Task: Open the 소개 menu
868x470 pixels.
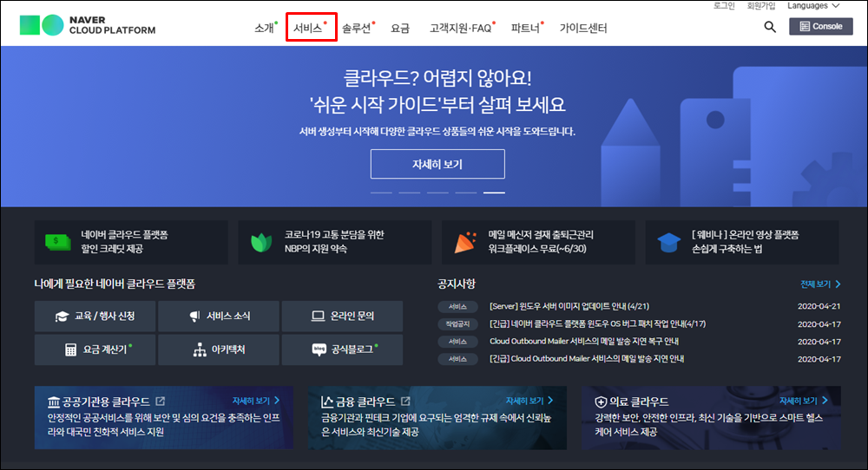Action: (x=265, y=29)
